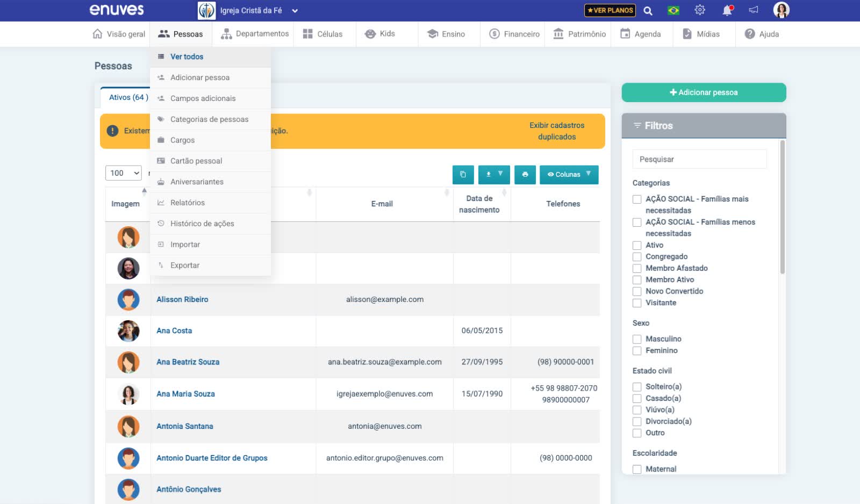Click the Ensino graduation cap icon

point(433,34)
